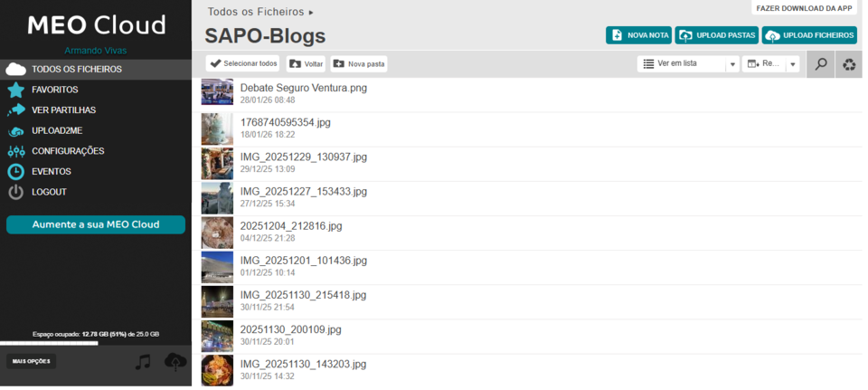Open the Re... dropdown arrow
The height and width of the screenshot is (390, 868).
click(793, 64)
